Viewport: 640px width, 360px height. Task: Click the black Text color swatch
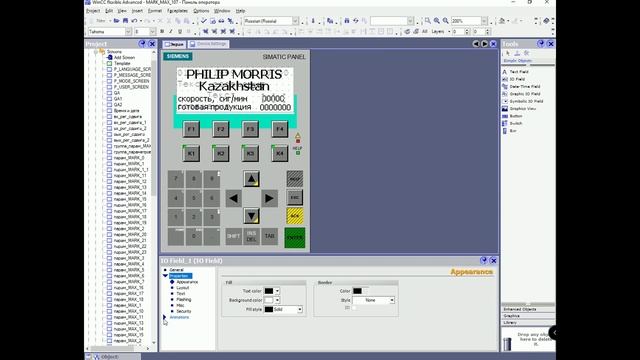[x=269, y=291]
